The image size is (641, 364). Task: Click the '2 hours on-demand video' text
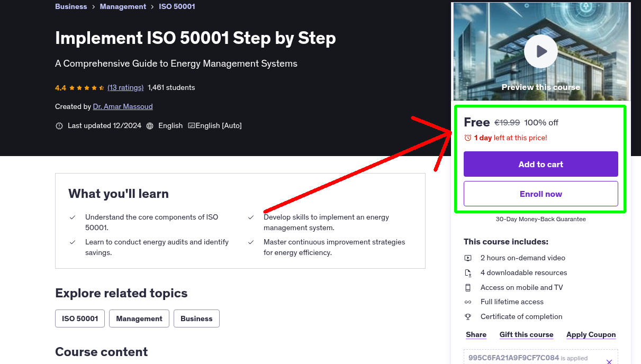click(x=523, y=258)
